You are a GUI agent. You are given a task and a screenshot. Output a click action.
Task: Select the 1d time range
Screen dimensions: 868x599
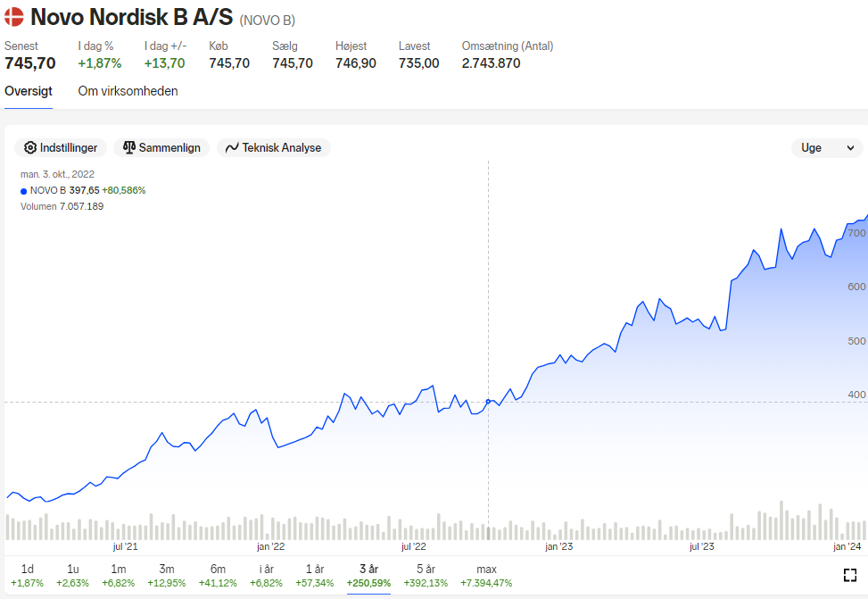click(27, 576)
